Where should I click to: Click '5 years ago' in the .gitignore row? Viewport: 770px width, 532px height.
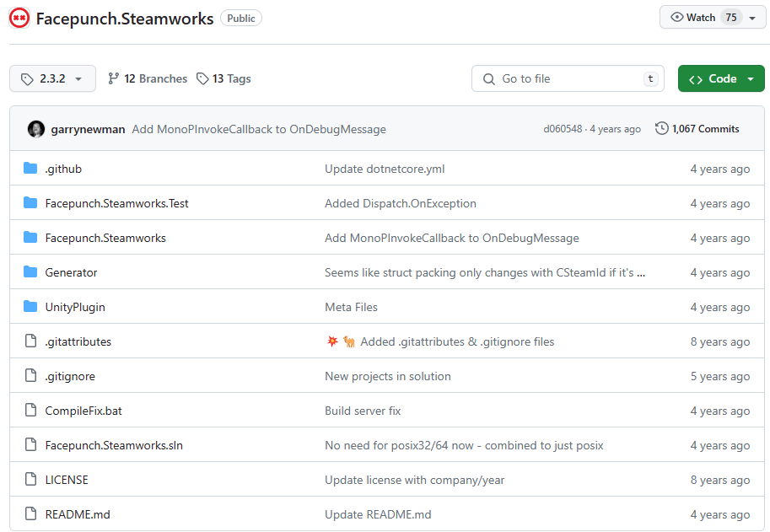pyautogui.click(x=720, y=376)
